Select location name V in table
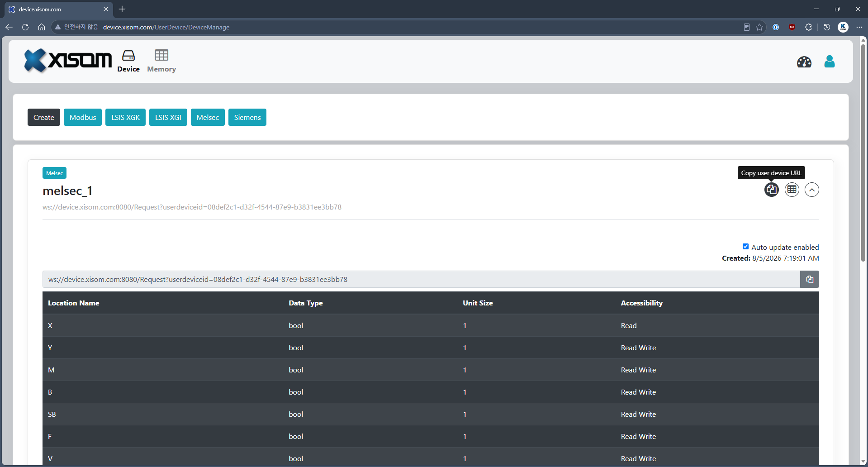Screen dimensions: 868x467 [50, 458]
